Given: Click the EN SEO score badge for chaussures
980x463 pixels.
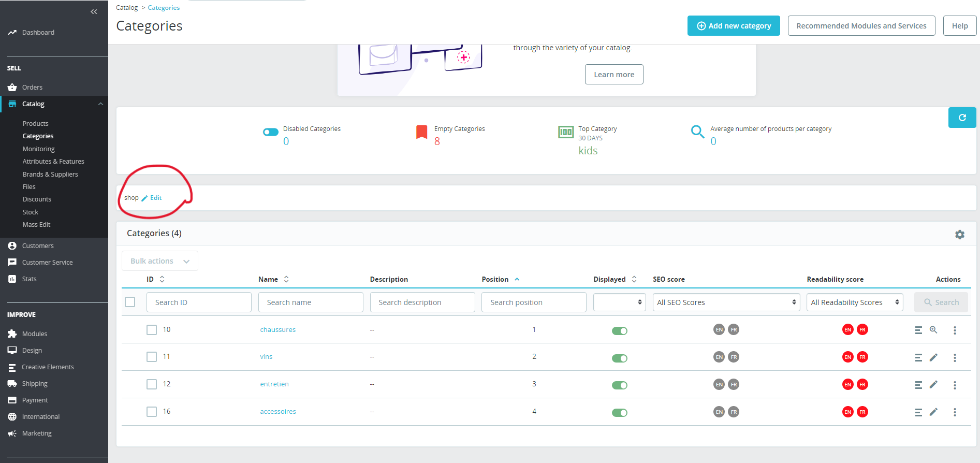Looking at the screenshot, I should (719, 329).
